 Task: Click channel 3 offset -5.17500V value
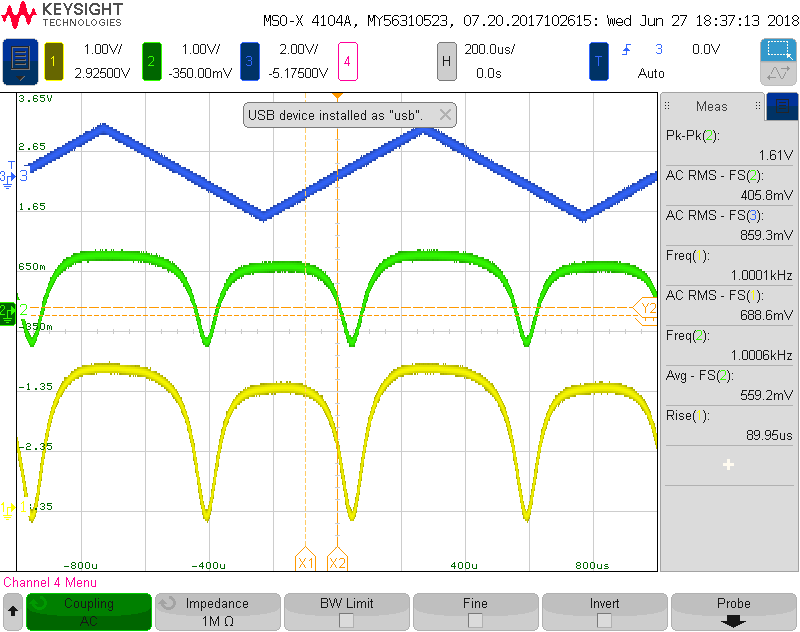[x=298, y=73]
